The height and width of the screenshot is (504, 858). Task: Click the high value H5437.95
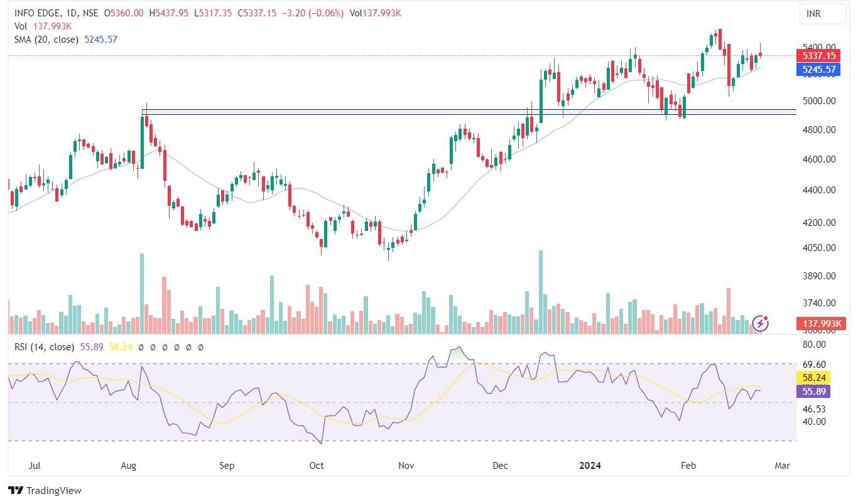tap(169, 13)
